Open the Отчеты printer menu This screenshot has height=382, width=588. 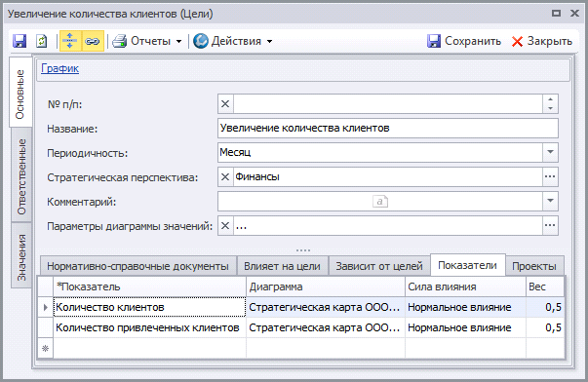[147, 41]
